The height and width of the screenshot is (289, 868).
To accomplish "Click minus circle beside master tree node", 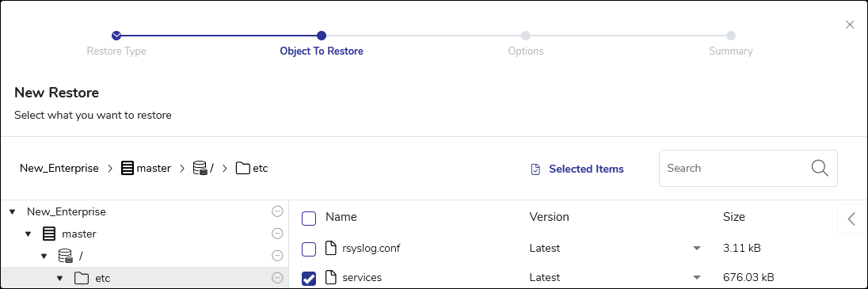I will [277, 234].
